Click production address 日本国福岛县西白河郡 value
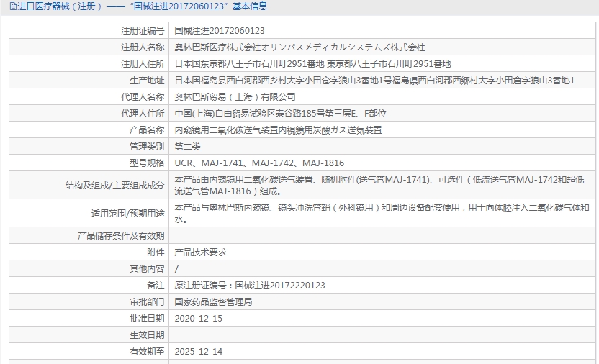Screen dimensions: 599x364 tap(374, 81)
